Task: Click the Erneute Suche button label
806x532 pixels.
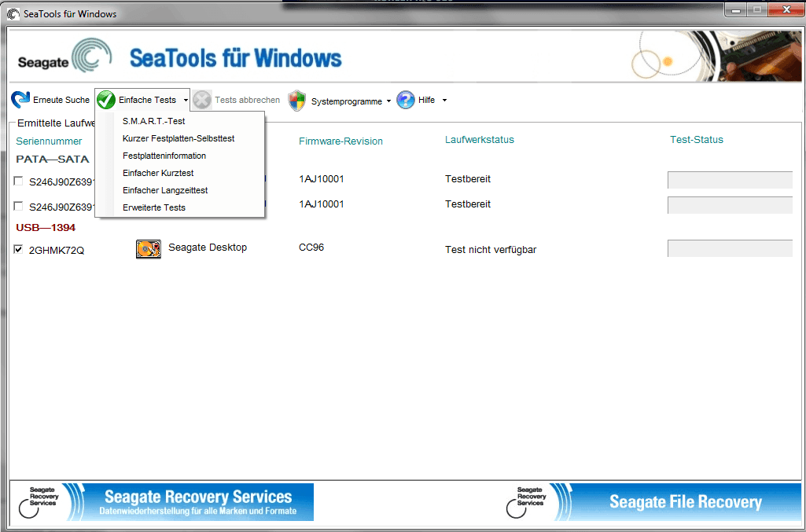Action: click(61, 100)
